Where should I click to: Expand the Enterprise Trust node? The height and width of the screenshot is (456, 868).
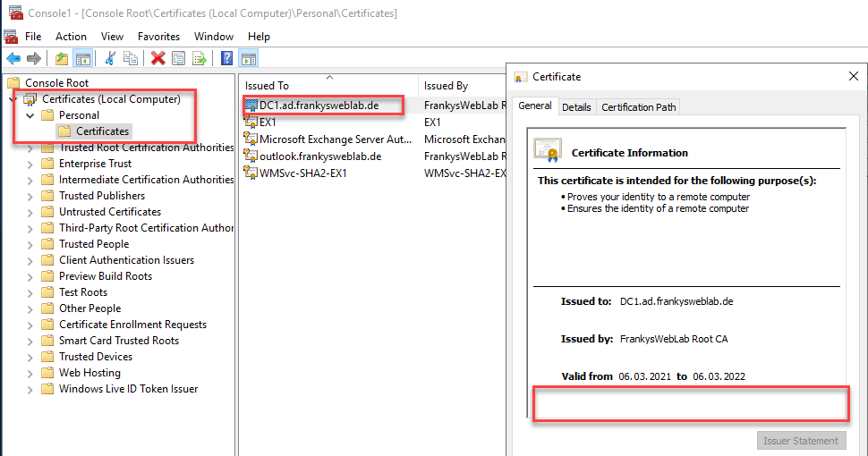pyautogui.click(x=30, y=165)
